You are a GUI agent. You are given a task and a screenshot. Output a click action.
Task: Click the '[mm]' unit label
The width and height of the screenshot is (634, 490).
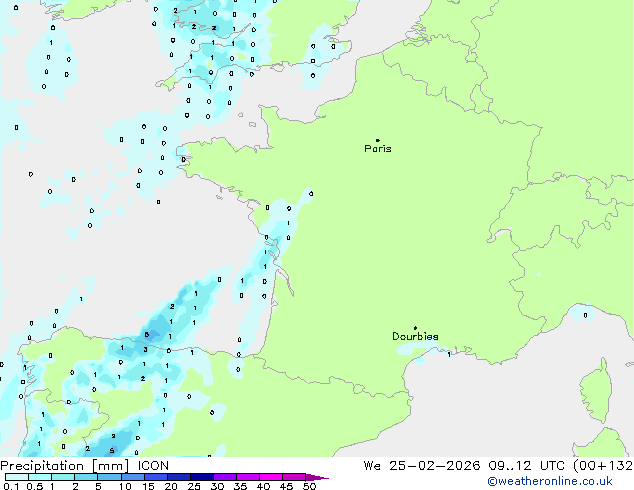tap(111, 466)
